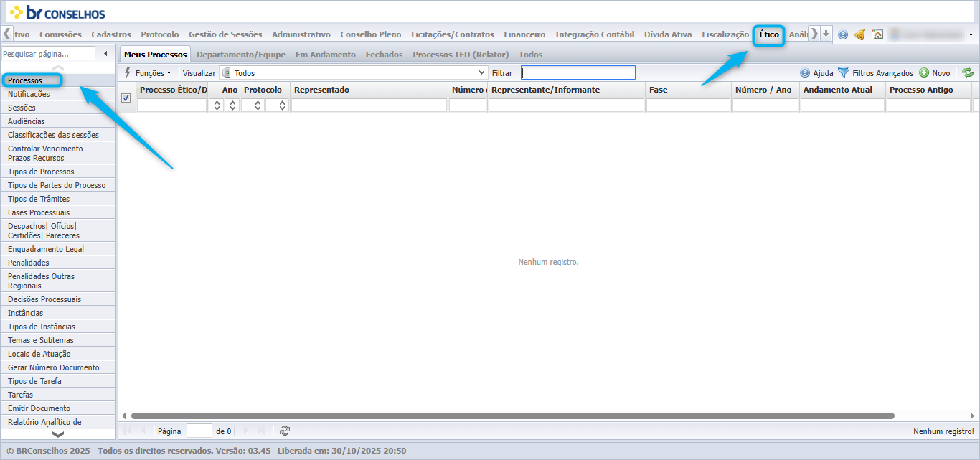Screen dimensions: 980x460
Task: Toggle the select-all checkbox in grid header
Action: point(126,98)
